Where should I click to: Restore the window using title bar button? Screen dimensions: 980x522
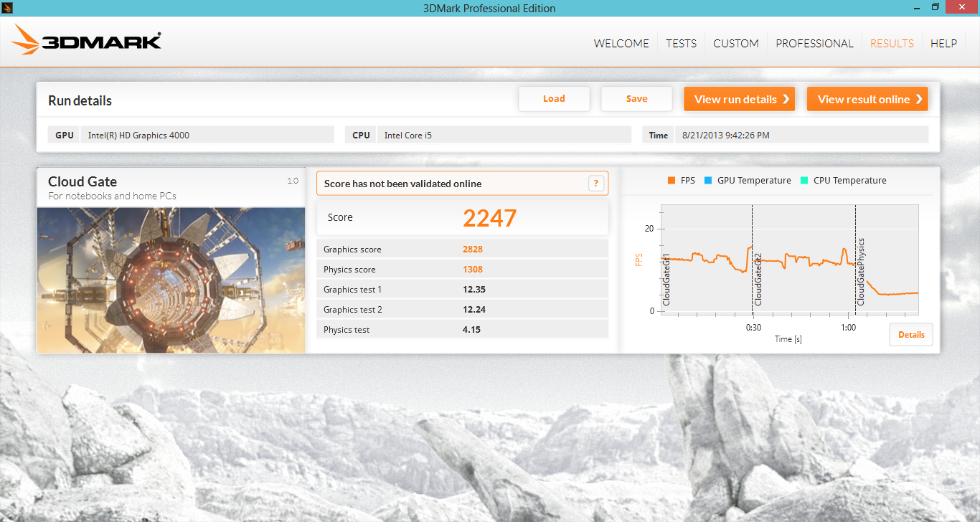(935, 7)
